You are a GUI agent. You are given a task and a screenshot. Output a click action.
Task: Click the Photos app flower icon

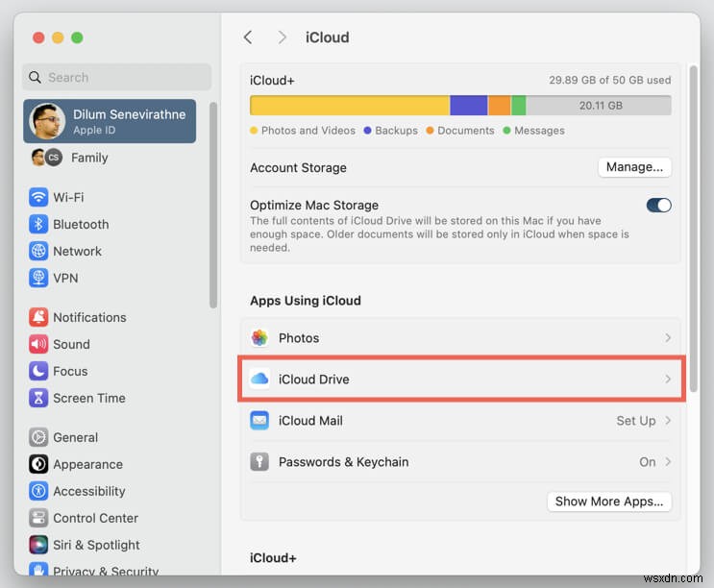click(259, 337)
